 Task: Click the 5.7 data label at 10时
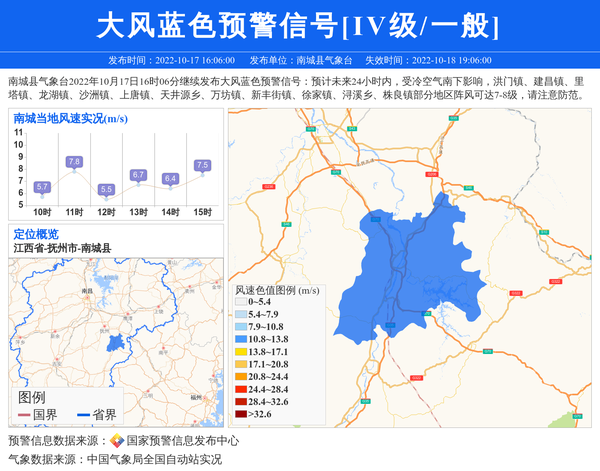[42, 187]
